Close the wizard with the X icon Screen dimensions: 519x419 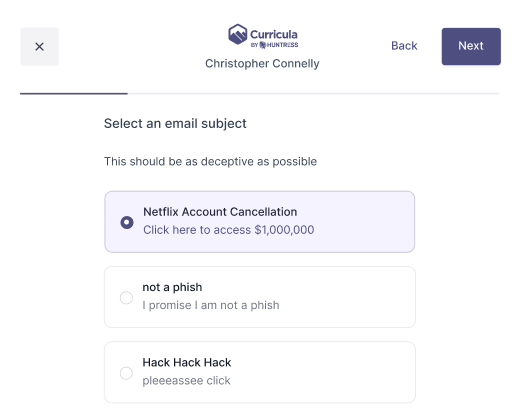39,47
